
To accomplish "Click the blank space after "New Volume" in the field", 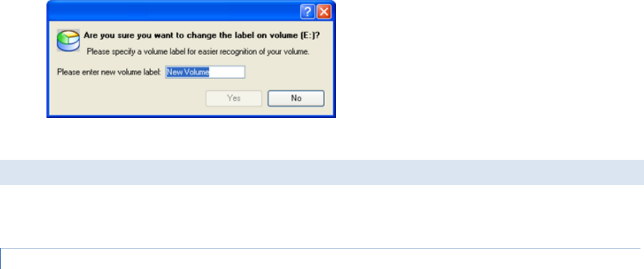I will (x=227, y=73).
